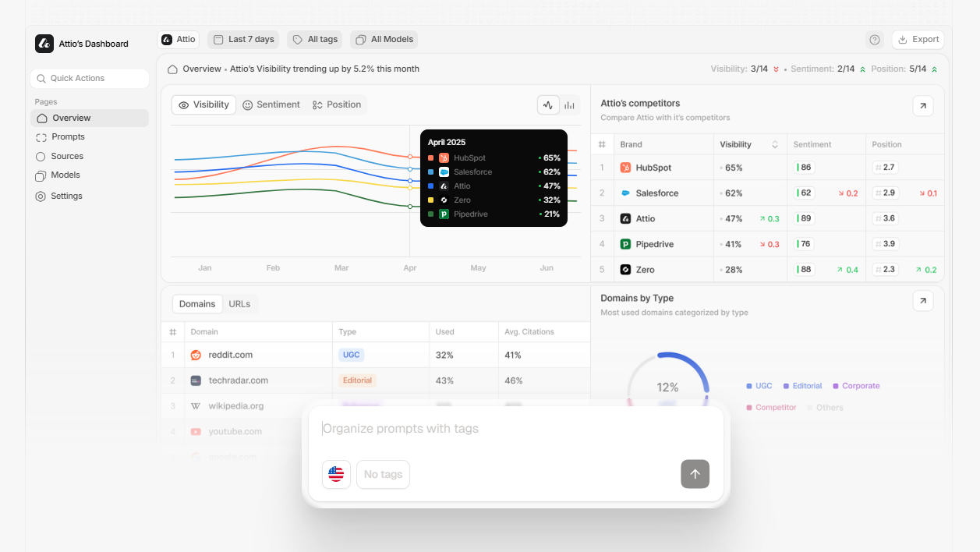The width and height of the screenshot is (980, 552).
Task: Select the Visibility chart tab
Action: pos(204,105)
